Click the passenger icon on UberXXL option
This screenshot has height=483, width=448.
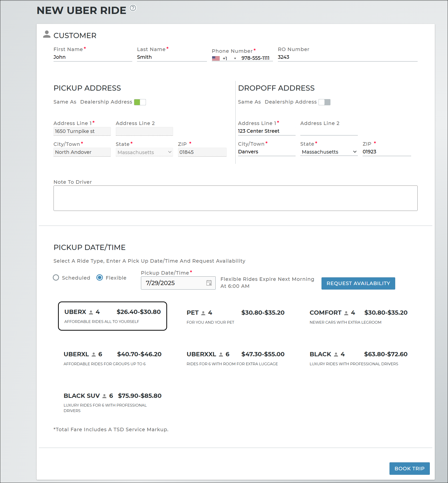[x=221, y=355]
